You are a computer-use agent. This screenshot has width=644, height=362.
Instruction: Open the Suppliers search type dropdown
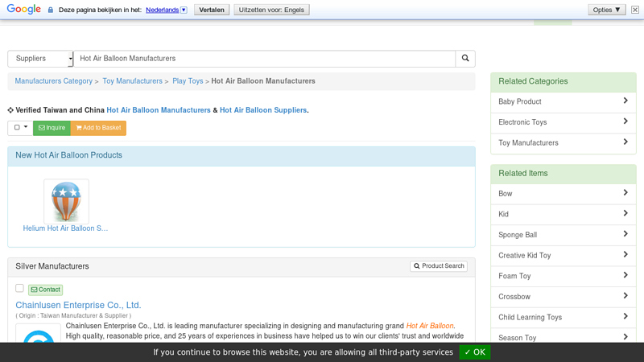tap(40, 59)
